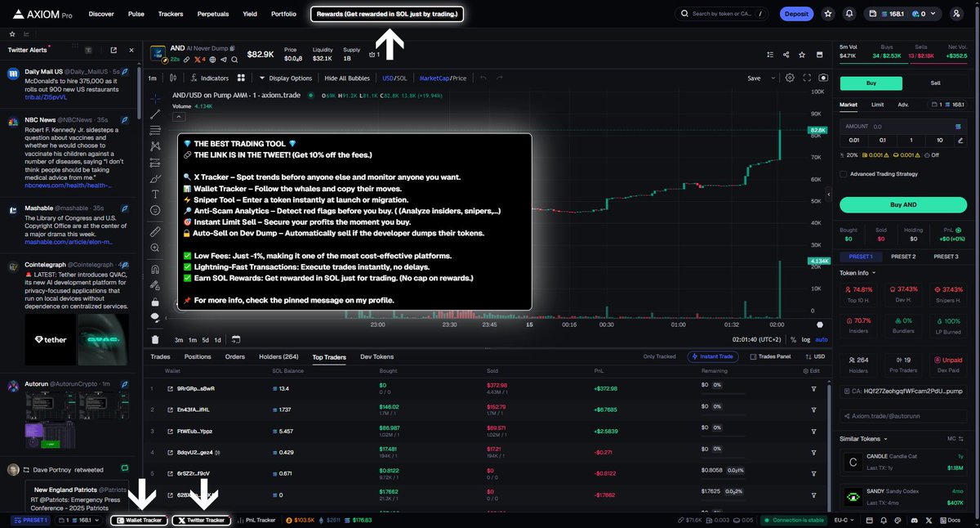Copy the AND token name
The image size is (980, 528).
pyautogui.click(x=233, y=49)
